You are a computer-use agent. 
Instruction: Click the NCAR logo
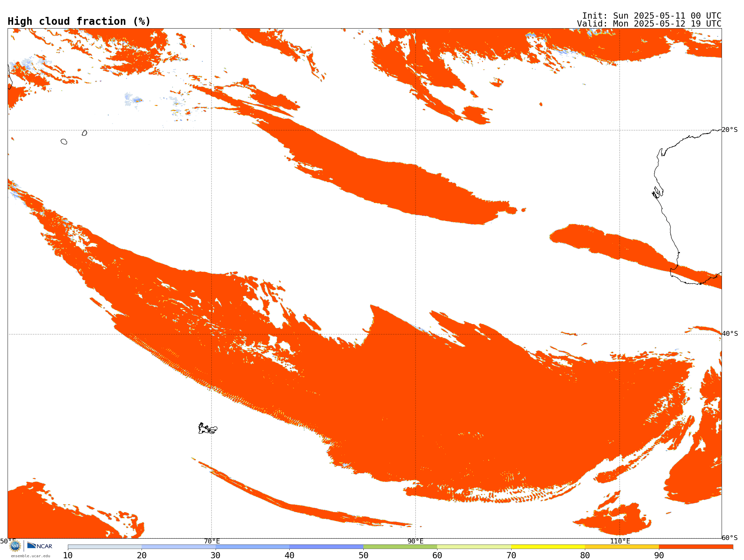tap(40, 546)
